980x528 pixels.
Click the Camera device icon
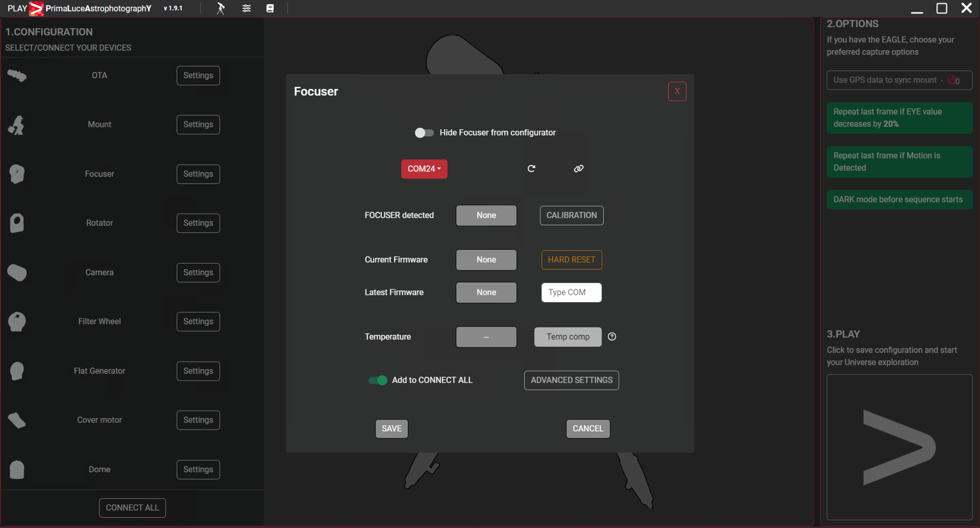[17, 273]
